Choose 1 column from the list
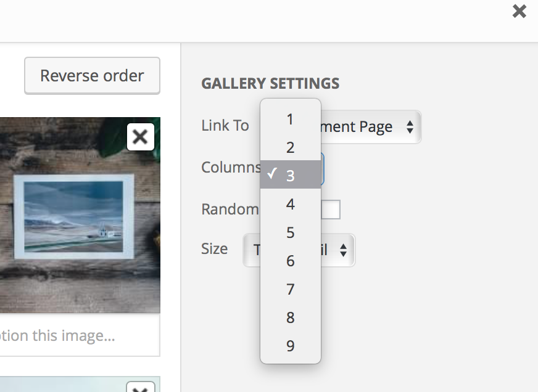 tap(291, 120)
